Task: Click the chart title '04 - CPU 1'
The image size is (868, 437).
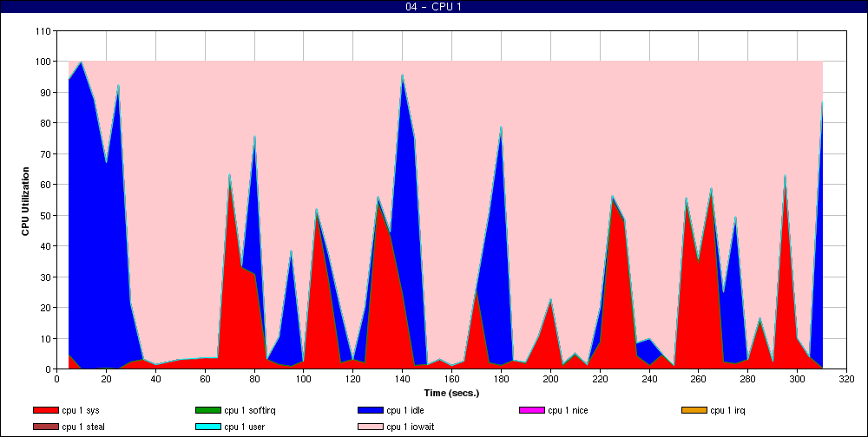Action: 434,7
